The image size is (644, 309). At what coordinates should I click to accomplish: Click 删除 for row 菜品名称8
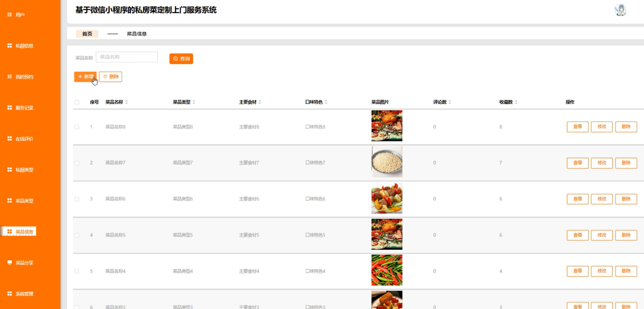coord(626,127)
